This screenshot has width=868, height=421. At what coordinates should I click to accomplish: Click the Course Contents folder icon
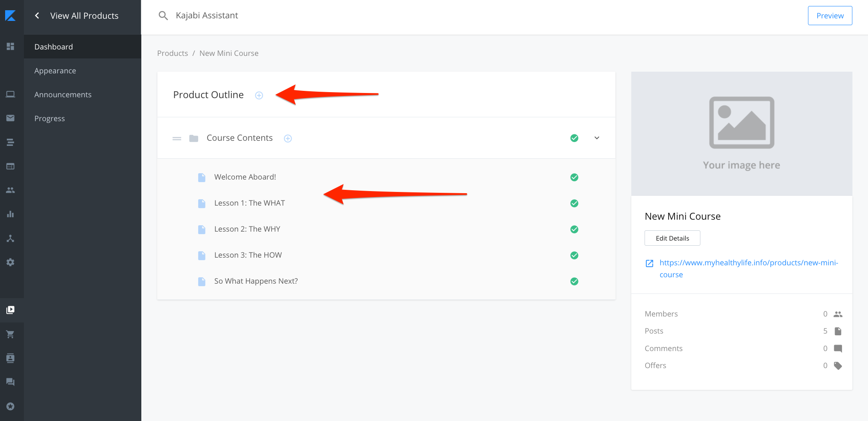(194, 138)
